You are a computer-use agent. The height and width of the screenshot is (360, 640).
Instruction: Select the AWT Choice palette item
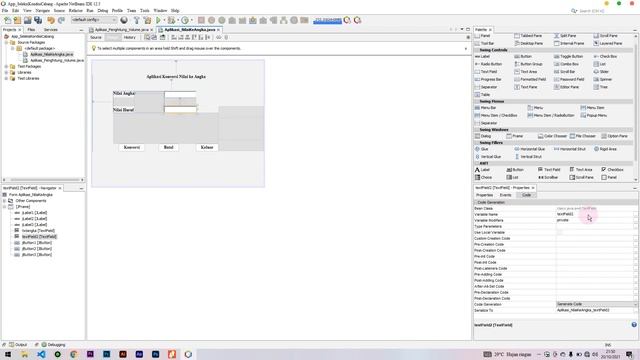[483, 178]
